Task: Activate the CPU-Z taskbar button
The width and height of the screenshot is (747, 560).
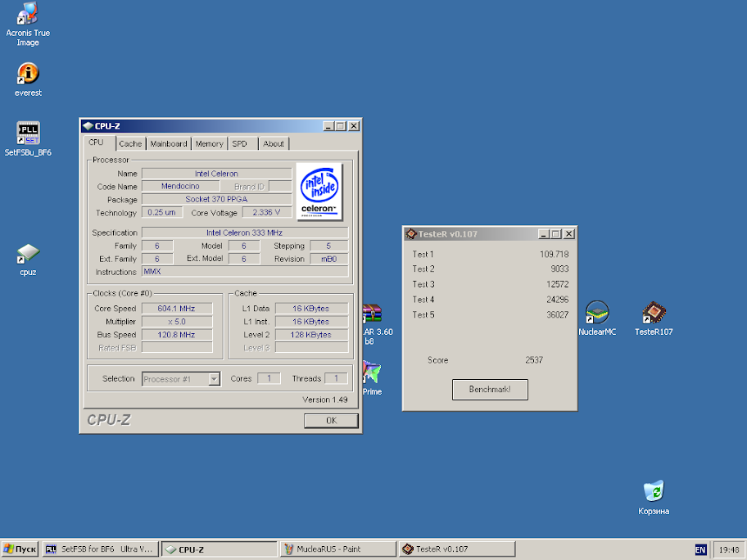Action: click(x=220, y=549)
